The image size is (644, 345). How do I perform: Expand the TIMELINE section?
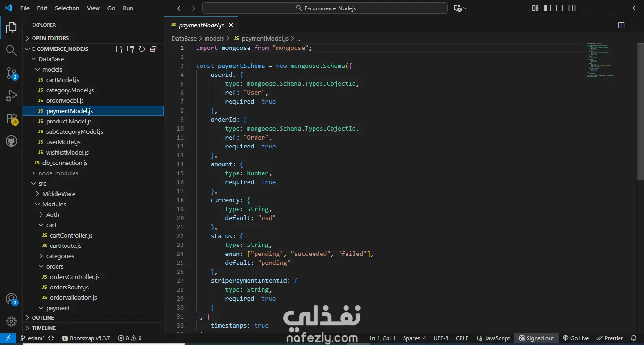[93, 328]
